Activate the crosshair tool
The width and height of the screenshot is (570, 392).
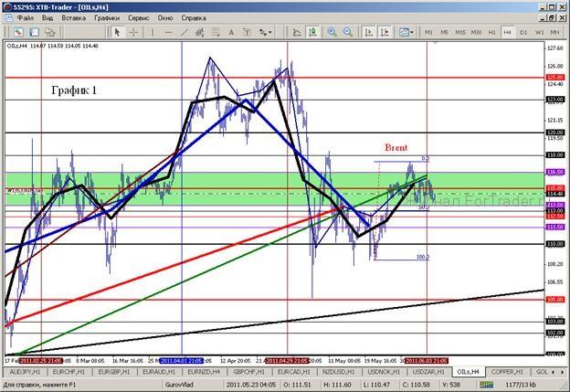135,31
